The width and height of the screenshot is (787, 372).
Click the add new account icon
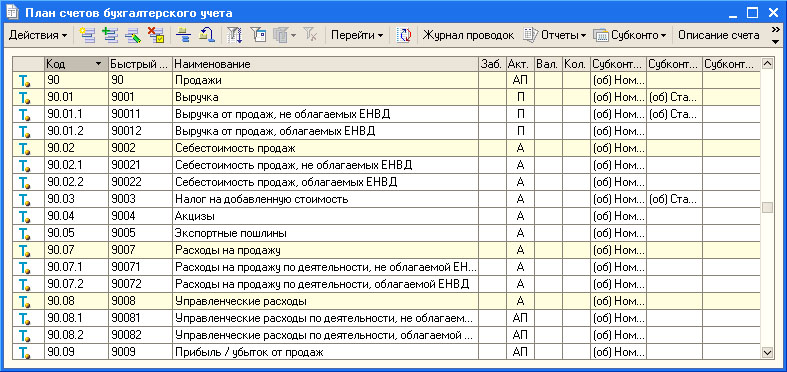[87, 35]
